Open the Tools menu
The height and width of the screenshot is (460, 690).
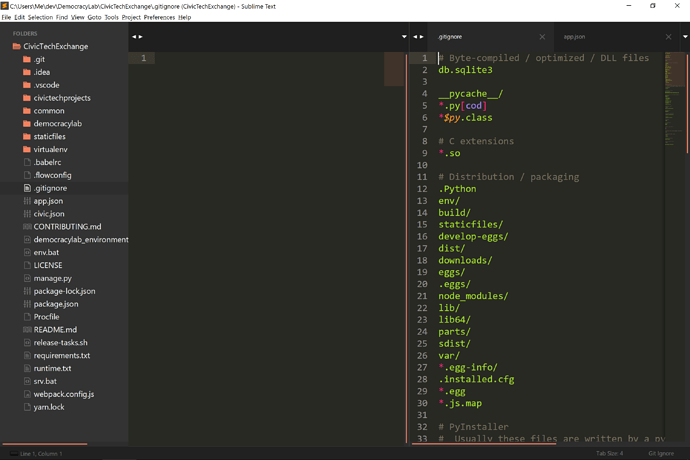pos(111,18)
